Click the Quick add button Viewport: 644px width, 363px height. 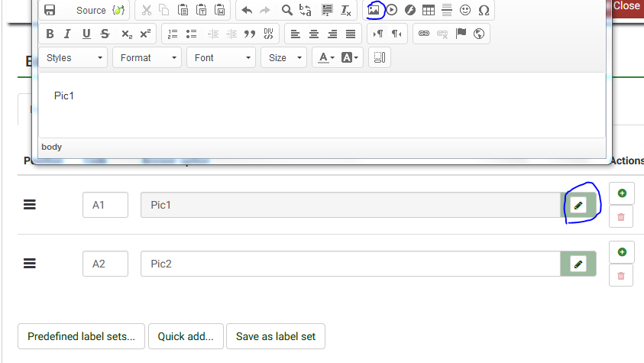coord(186,336)
